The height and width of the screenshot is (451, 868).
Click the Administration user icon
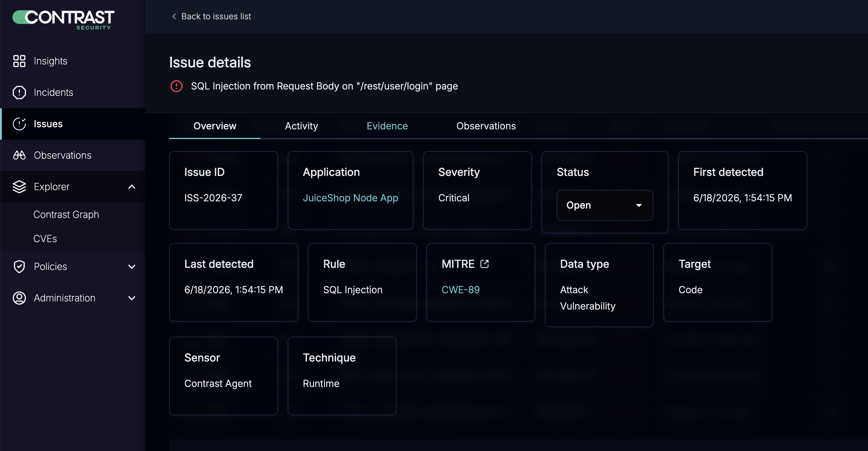click(19, 298)
